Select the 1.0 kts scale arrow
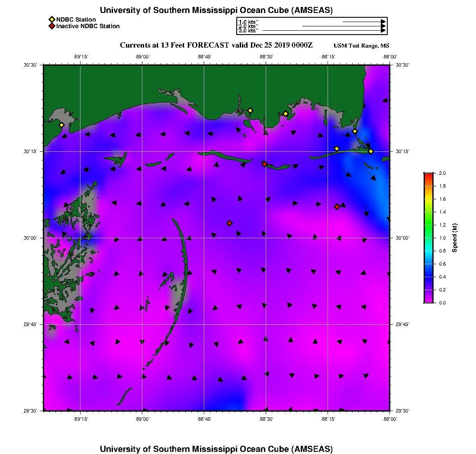 coord(363,21)
